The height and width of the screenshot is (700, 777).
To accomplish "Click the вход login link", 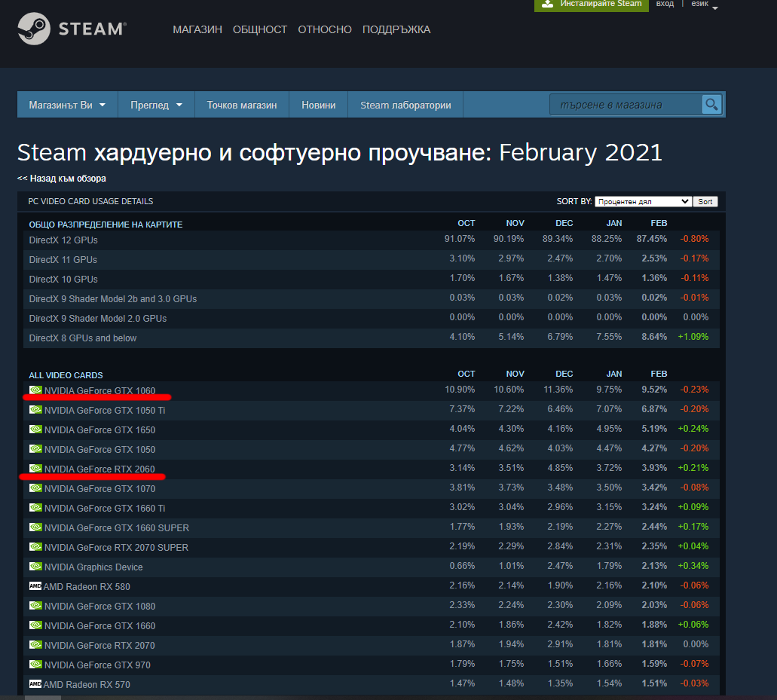I will pos(665,4).
